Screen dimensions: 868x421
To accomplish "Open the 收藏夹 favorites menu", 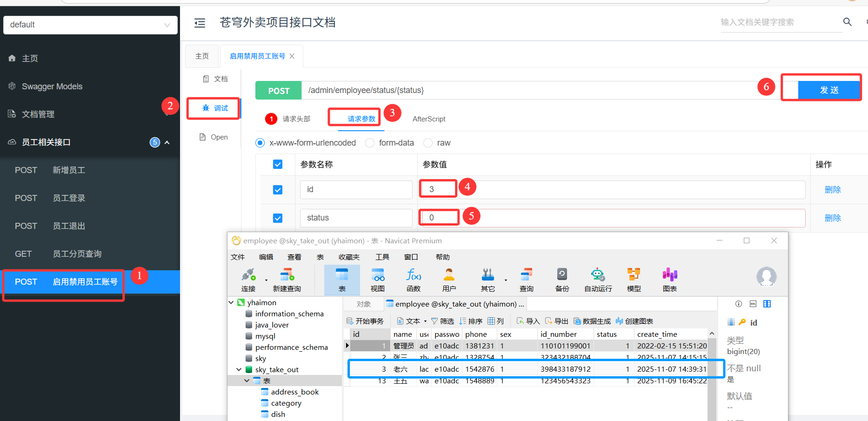I will click(349, 257).
